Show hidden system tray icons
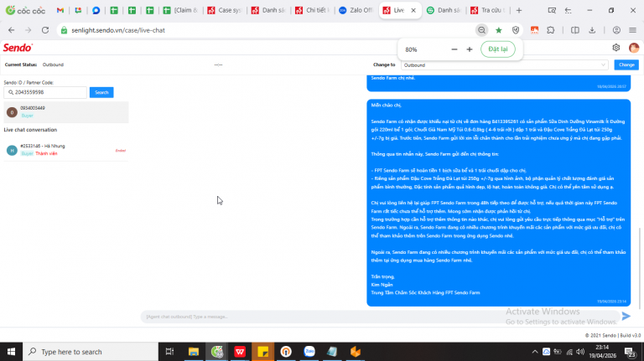This screenshot has width=644, height=361. coord(535,352)
